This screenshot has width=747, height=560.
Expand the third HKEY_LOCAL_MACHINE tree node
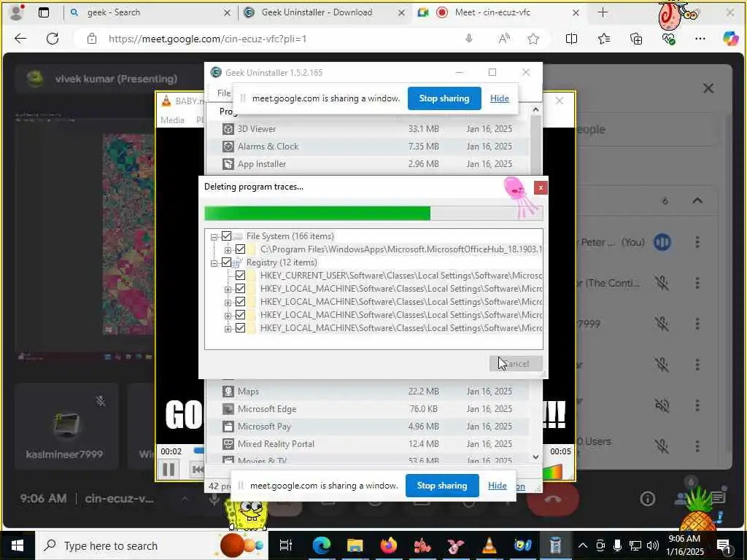tap(228, 316)
